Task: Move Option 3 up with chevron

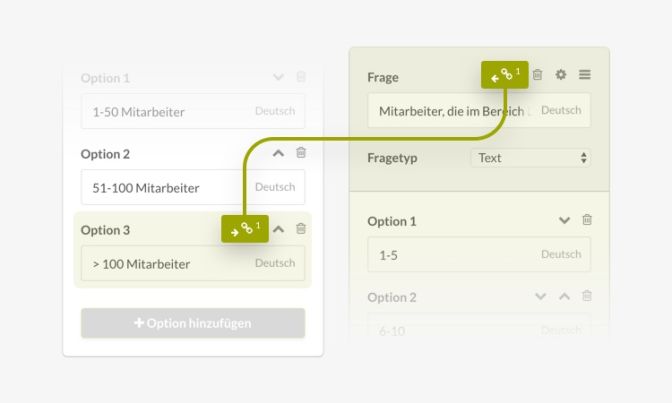Action: 279,229
